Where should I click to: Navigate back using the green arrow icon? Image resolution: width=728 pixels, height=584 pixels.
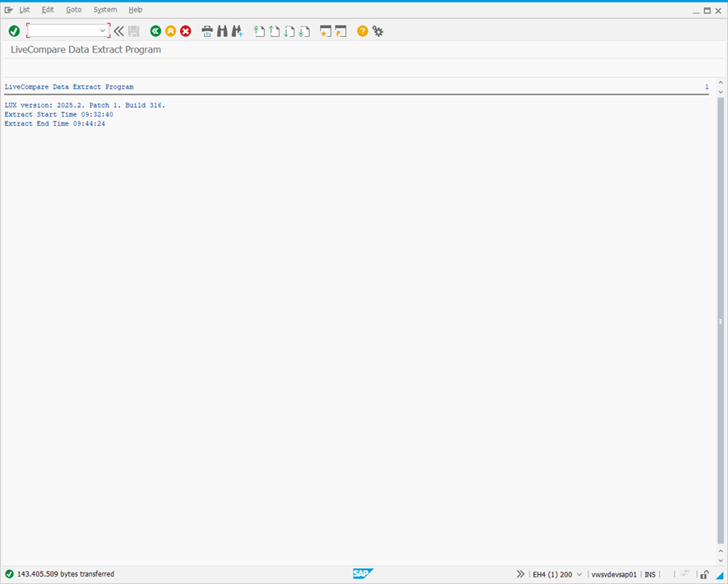point(155,30)
